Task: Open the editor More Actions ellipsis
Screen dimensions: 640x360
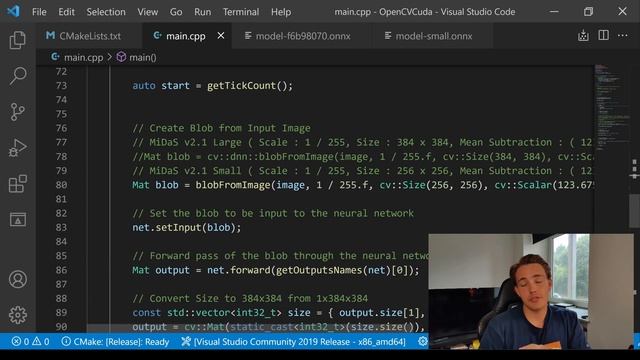Action: pyautogui.click(x=622, y=36)
